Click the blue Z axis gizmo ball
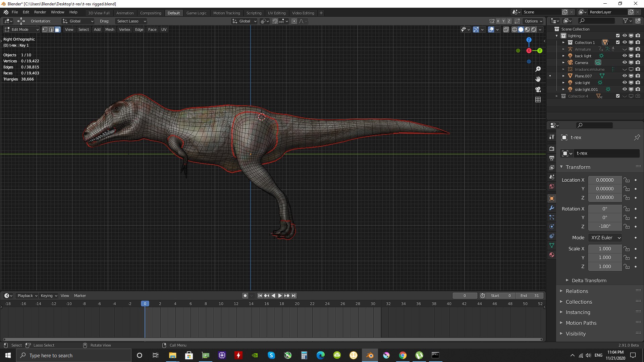644x362 pixels. click(529, 40)
